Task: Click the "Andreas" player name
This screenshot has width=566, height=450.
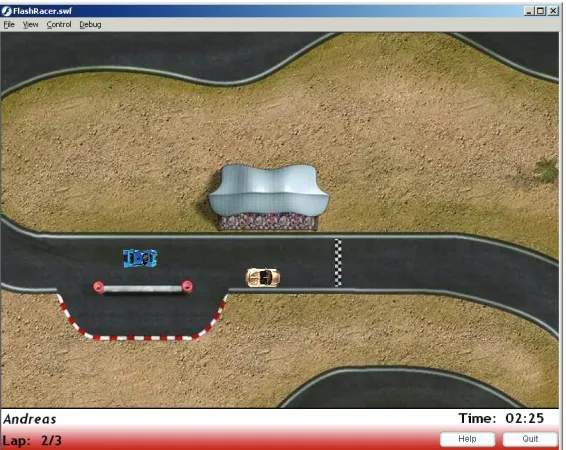Action: point(30,419)
